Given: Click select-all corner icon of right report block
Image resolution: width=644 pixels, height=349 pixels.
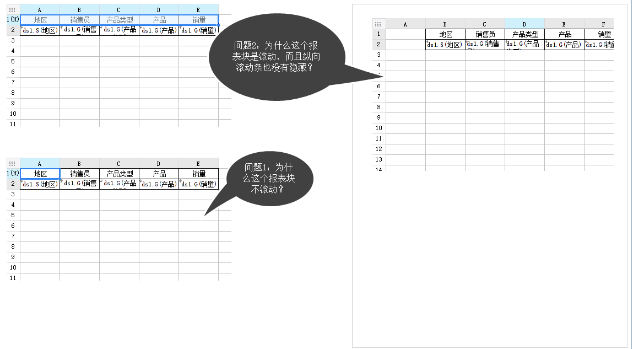Looking at the screenshot, I should (378, 24).
